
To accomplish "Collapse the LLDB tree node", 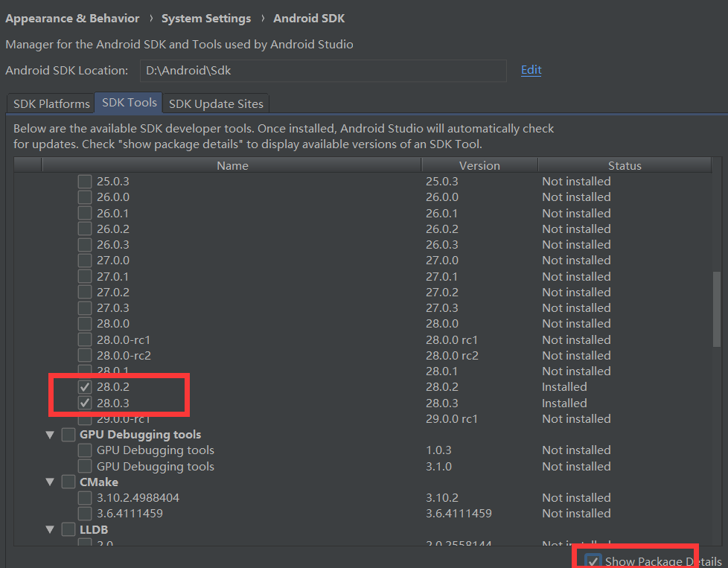I will click(x=49, y=529).
